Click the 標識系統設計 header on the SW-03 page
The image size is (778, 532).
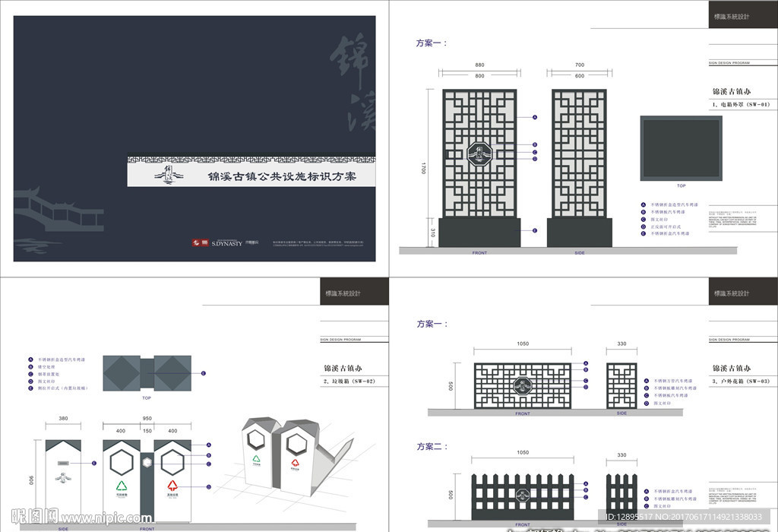click(732, 293)
